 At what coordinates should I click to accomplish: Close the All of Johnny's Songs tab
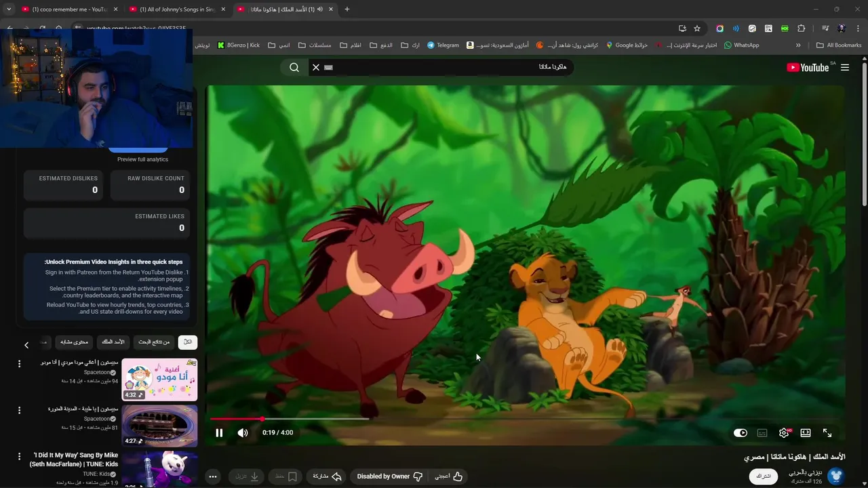(223, 9)
